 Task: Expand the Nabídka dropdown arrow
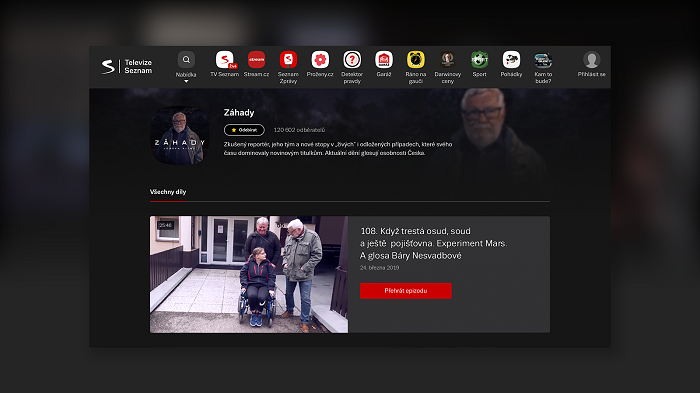point(186,81)
